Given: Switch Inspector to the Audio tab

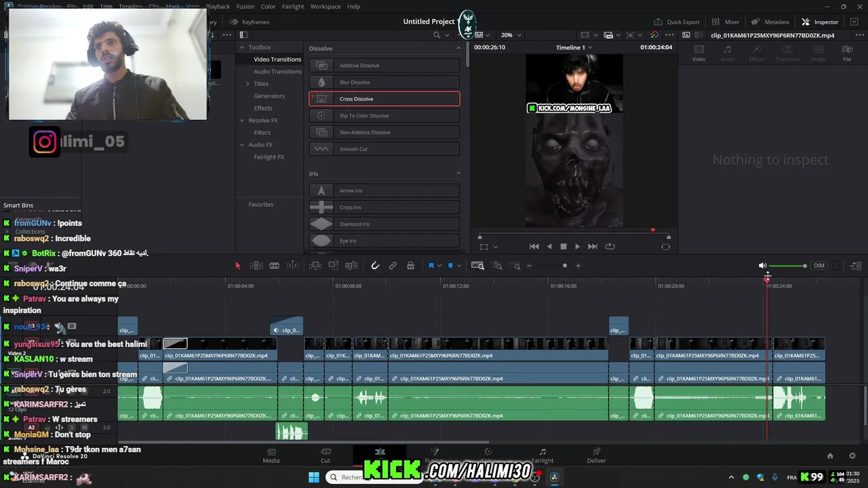Looking at the screenshot, I should 728,53.
